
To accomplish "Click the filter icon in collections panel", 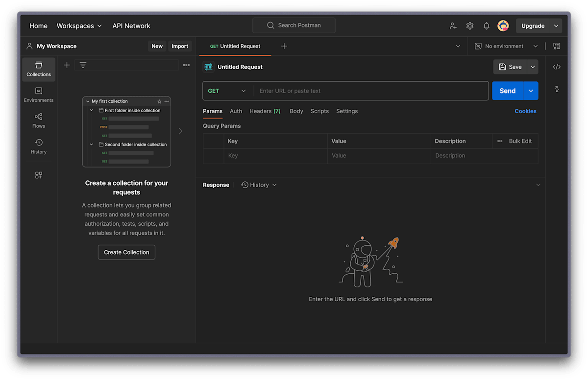I will tap(83, 65).
